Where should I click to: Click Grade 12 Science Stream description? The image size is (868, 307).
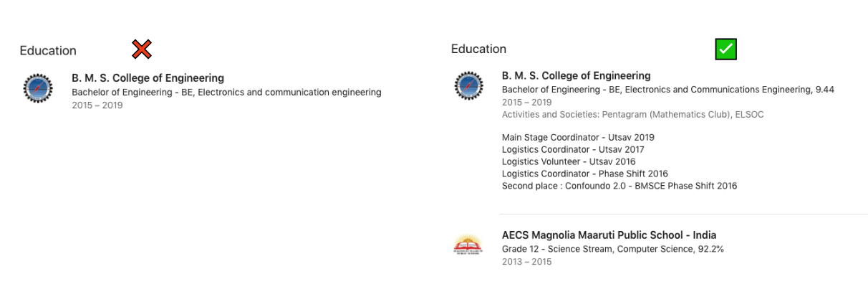[612, 249]
